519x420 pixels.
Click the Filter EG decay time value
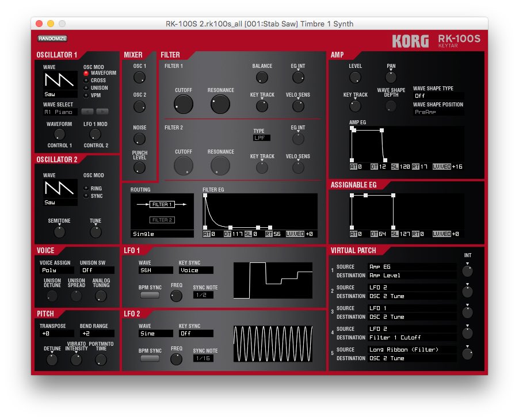coord(237,234)
